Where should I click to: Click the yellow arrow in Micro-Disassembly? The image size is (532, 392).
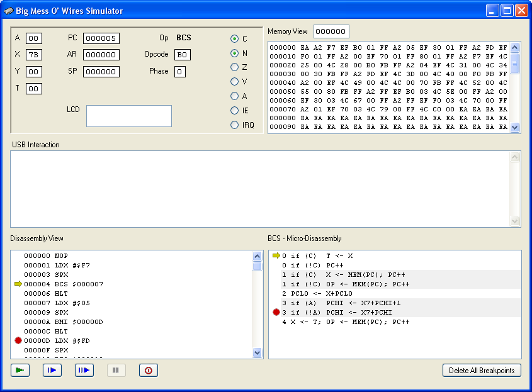coord(276,255)
